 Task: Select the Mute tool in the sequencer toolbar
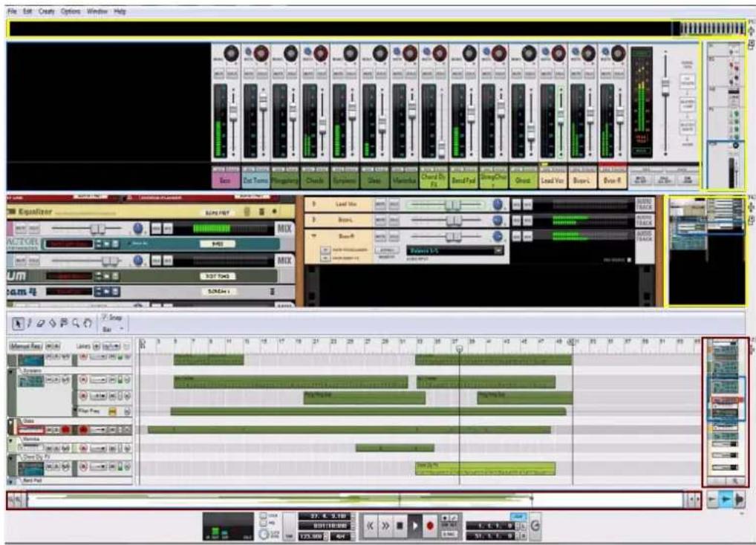(65, 324)
